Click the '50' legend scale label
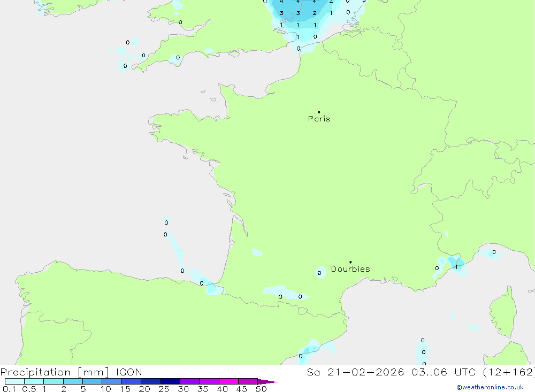 (261, 389)
